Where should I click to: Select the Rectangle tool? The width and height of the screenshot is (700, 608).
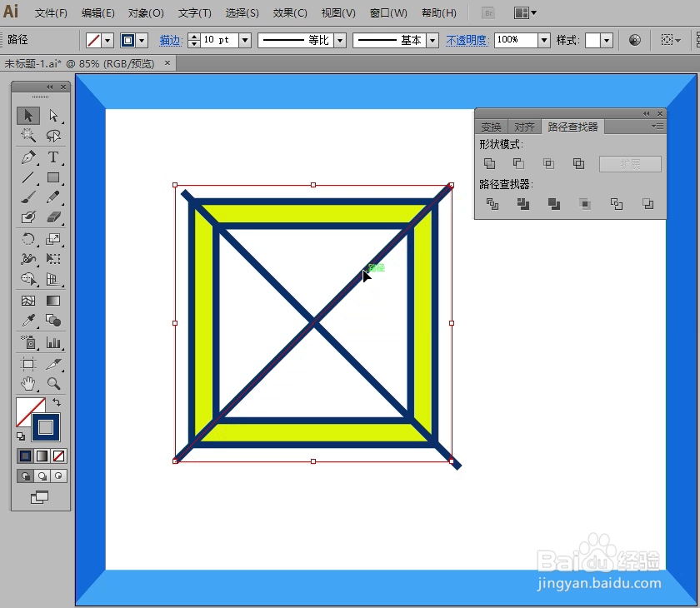click(x=53, y=177)
